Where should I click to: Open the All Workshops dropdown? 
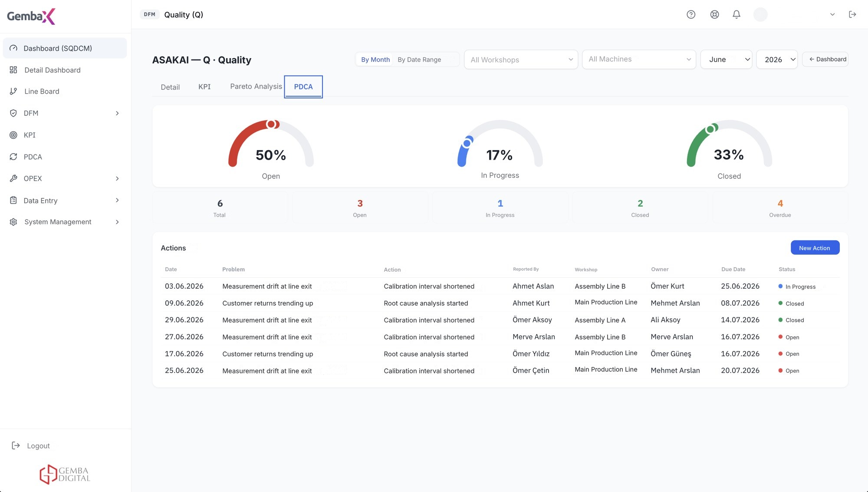coord(521,59)
